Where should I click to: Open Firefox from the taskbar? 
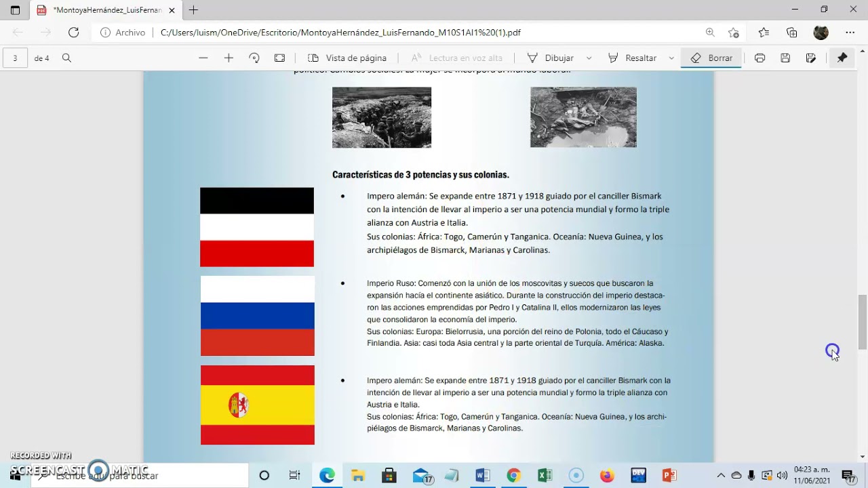coord(607,476)
